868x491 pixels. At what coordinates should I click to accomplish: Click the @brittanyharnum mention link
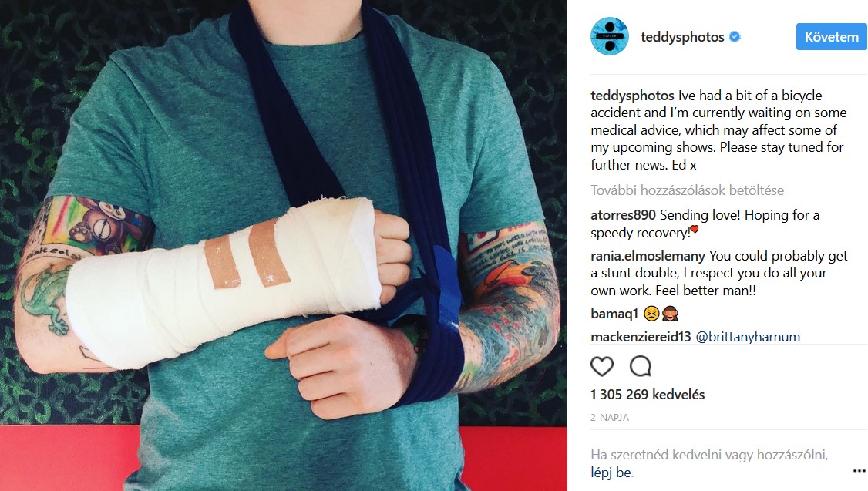point(747,337)
